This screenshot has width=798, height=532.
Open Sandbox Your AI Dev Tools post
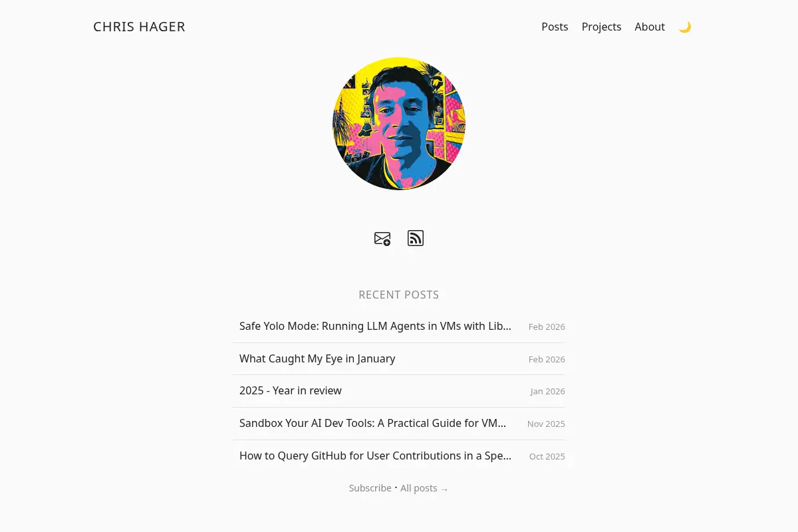(x=373, y=423)
